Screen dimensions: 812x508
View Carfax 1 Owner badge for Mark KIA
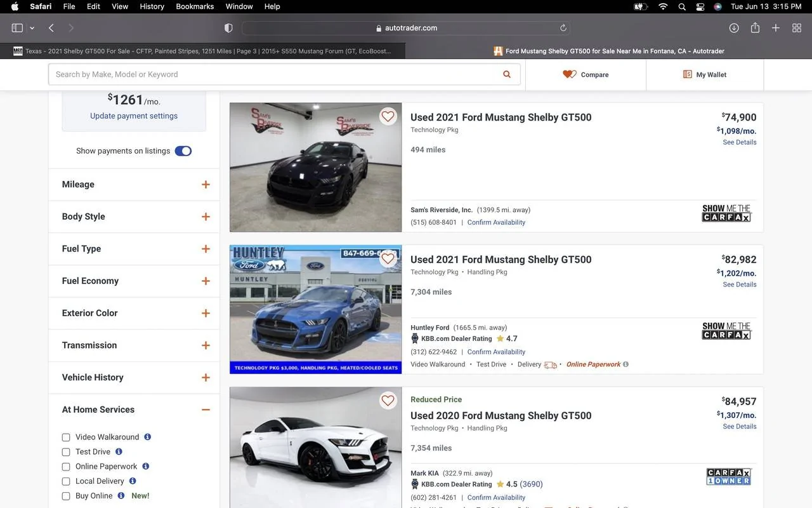pos(729,477)
